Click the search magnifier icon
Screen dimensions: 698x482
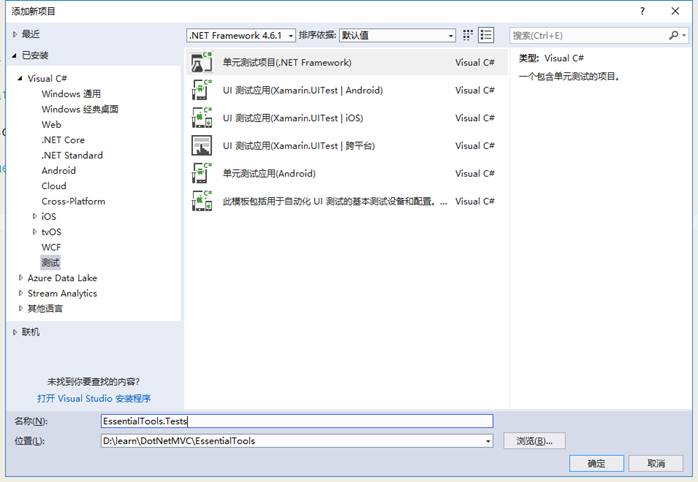[x=674, y=35]
